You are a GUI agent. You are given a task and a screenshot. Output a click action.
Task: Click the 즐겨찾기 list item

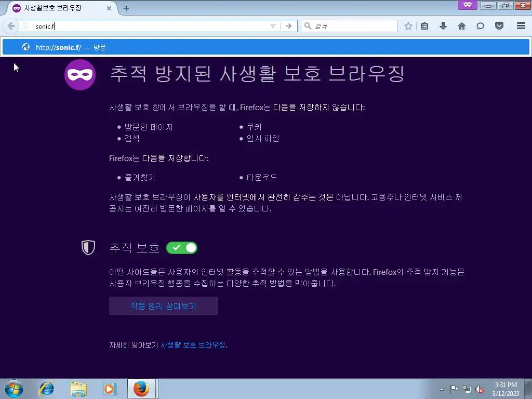pos(140,178)
